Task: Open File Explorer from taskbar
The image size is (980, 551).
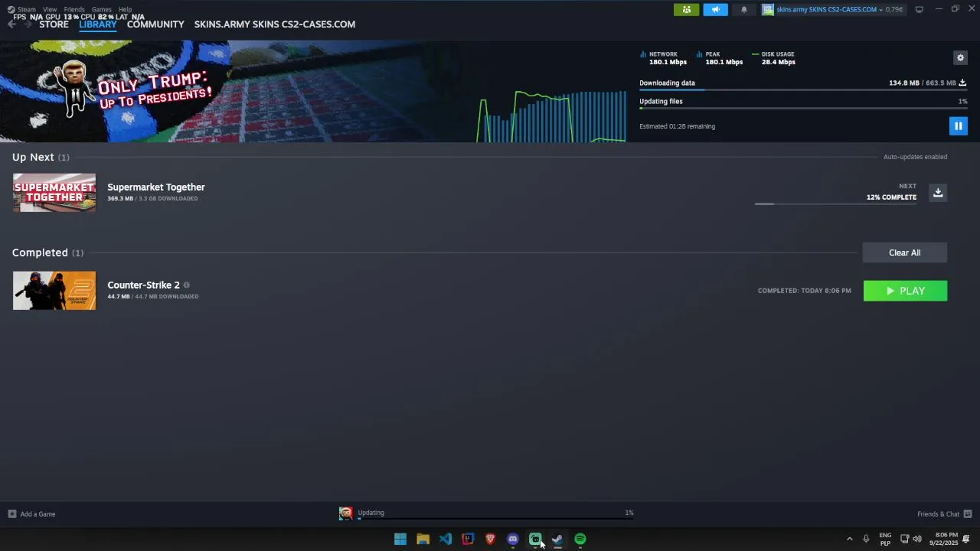Action: pos(423,539)
